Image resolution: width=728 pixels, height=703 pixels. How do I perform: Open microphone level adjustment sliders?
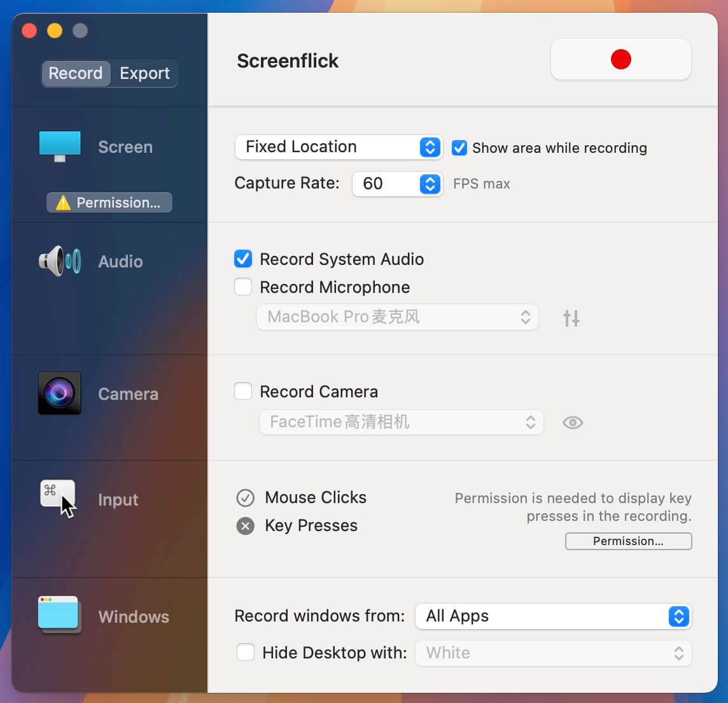571,317
